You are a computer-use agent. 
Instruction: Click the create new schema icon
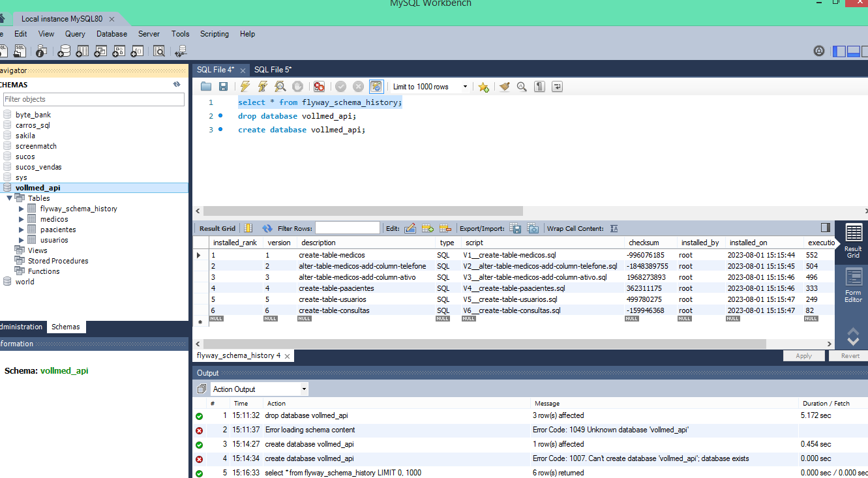pos(64,51)
